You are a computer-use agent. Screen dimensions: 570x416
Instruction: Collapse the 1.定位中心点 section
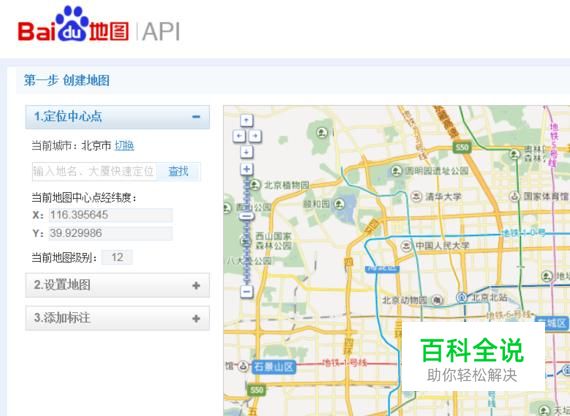[117, 117]
